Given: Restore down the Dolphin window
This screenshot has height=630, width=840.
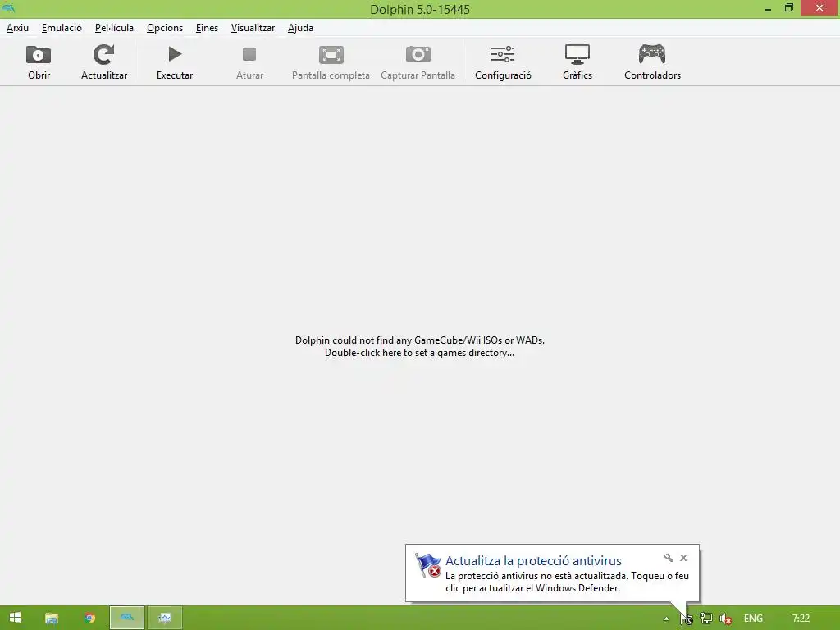Looking at the screenshot, I should coord(789,8).
